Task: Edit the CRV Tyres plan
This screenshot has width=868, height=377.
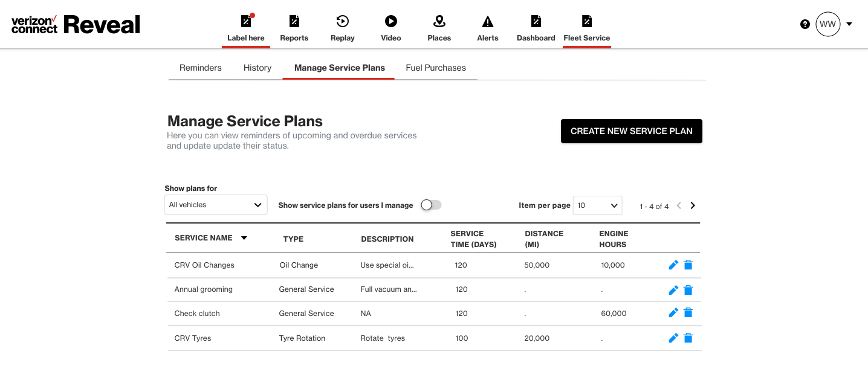Action: tap(673, 338)
